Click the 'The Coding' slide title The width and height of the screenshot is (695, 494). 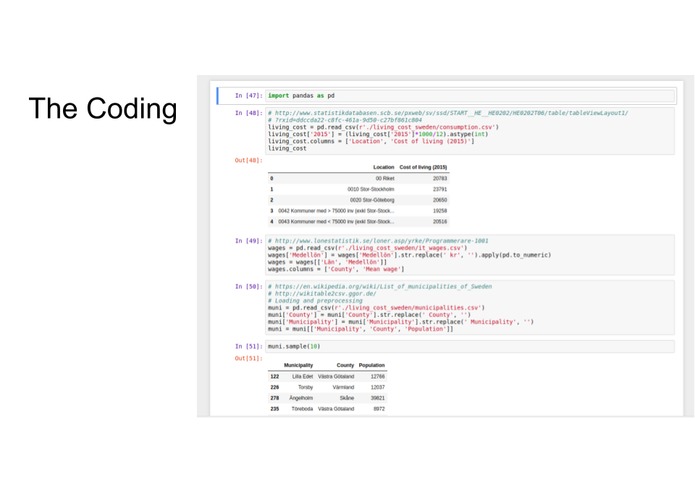(x=103, y=109)
